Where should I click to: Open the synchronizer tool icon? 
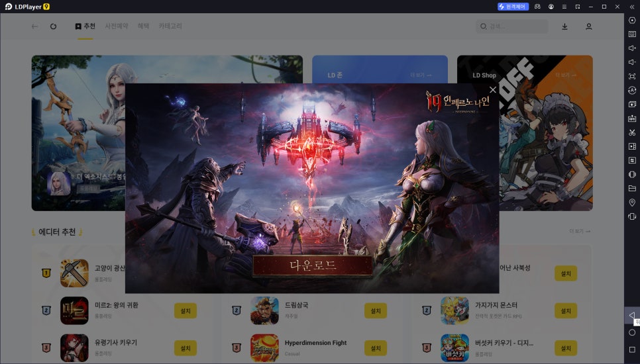[632, 160]
